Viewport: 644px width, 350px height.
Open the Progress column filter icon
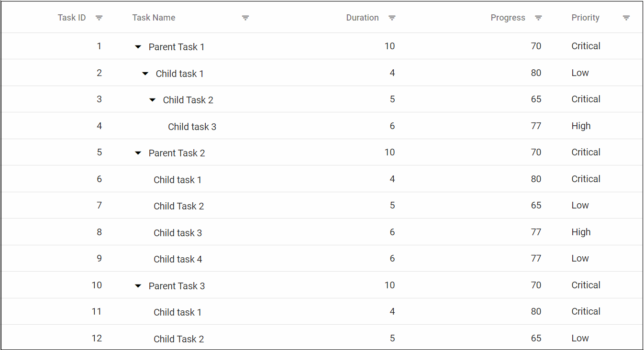(538, 18)
